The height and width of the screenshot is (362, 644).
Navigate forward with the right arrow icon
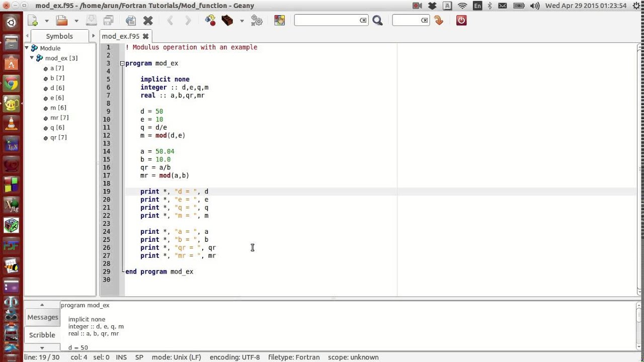[x=188, y=21]
